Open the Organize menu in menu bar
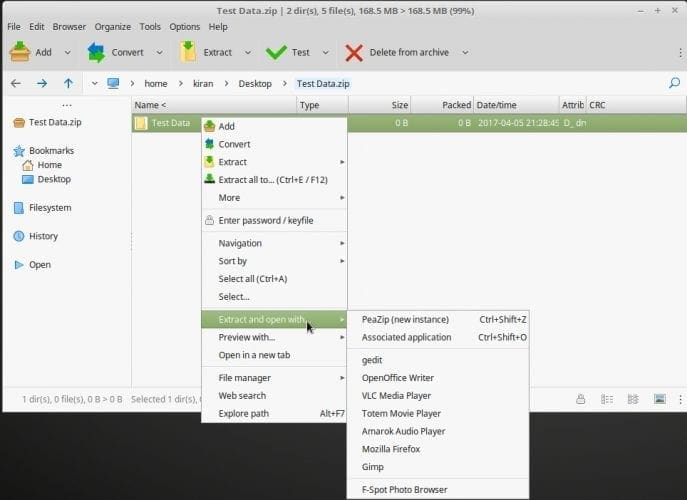Image resolution: width=687 pixels, height=500 pixels. (112, 26)
